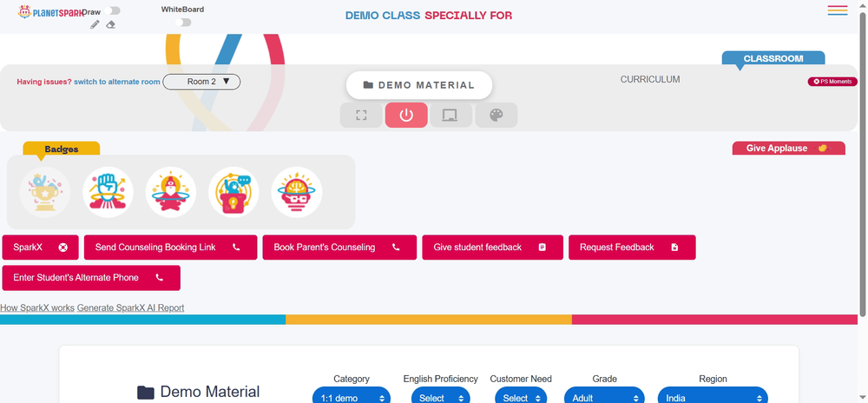Screen dimensions: 868x403
Task: Open the Generate SparkX AI Report link
Action: point(131,307)
